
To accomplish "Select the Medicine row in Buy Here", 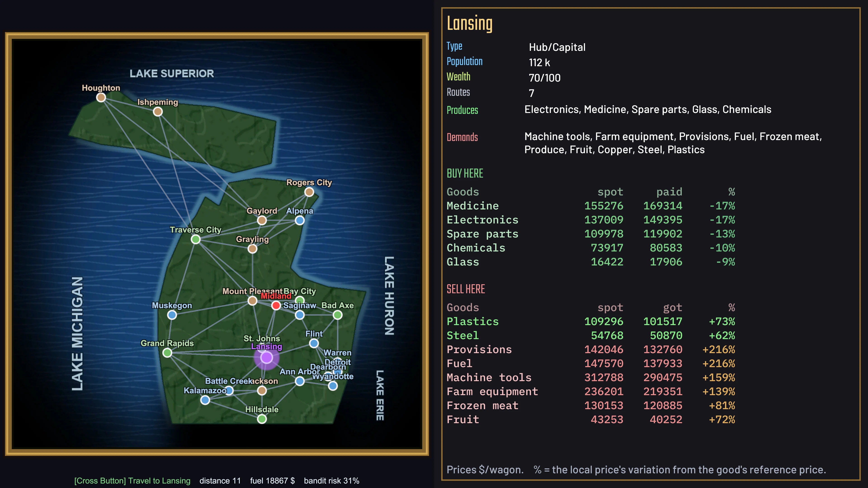I will pos(591,206).
